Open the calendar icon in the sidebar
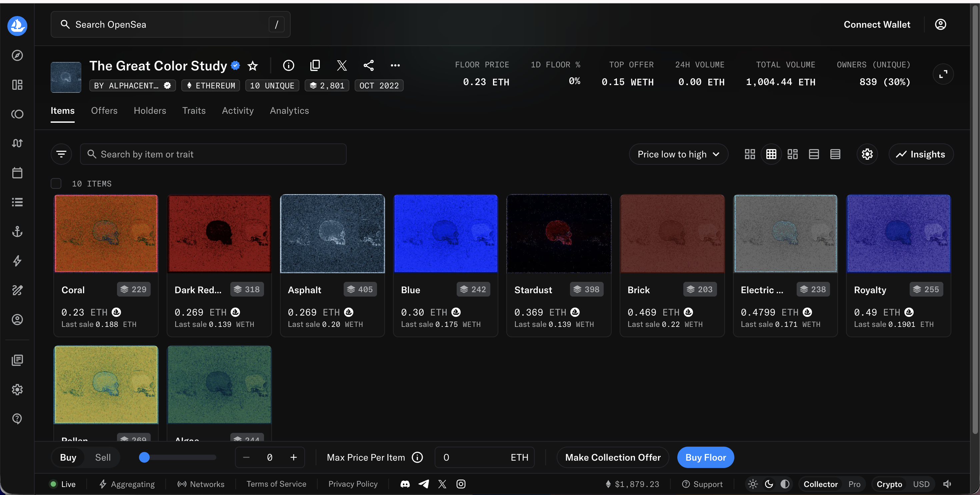The image size is (980, 495). tap(17, 173)
